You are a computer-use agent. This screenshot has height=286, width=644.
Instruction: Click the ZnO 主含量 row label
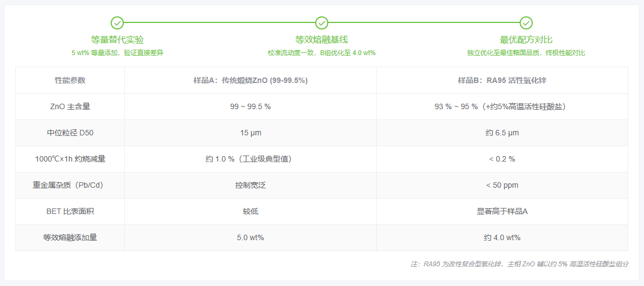[70, 107]
